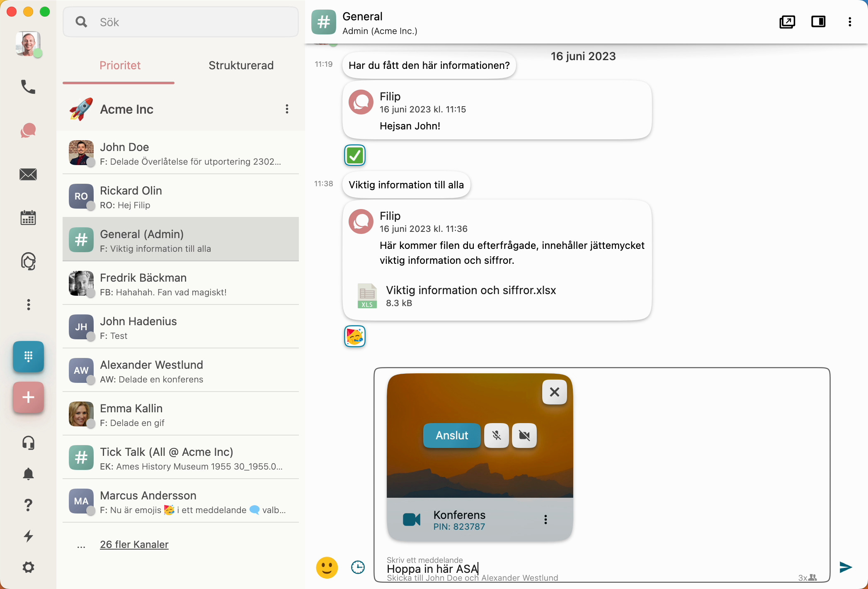Expand the 26 fler Kanaler list
The height and width of the screenshot is (589, 868).
coord(134,545)
